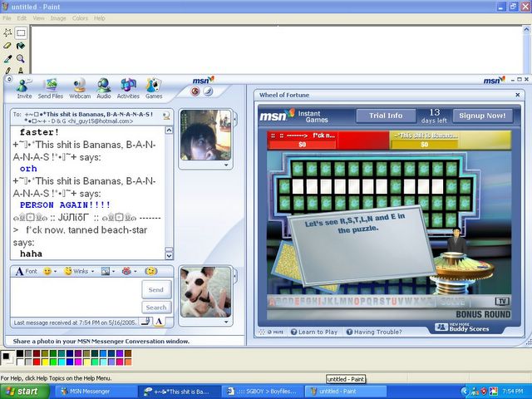532x399 pixels.
Task: Open the emoticon pack dropdown arrow
Action: [135, 272]
